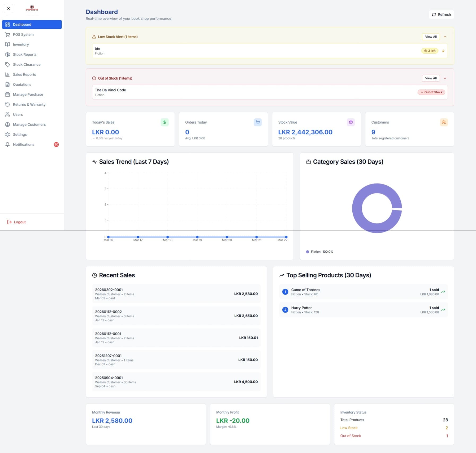Open Manage Customers using the sidebar icon
This screenshot has width=476, height=453.
[8, 124]
